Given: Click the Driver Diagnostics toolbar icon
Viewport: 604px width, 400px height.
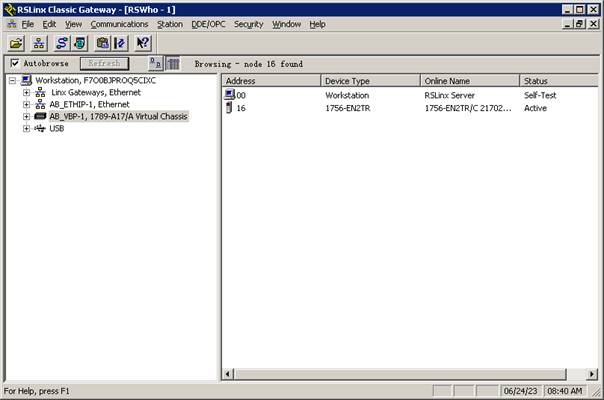Looking at the screenshot, I should (80, 43).
